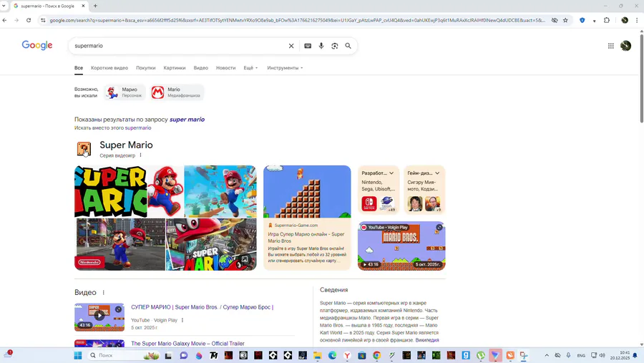The width and height of the screenshot is (644, 363).
Task: Open options for Volgin Play video result
Action: (182, 320)
